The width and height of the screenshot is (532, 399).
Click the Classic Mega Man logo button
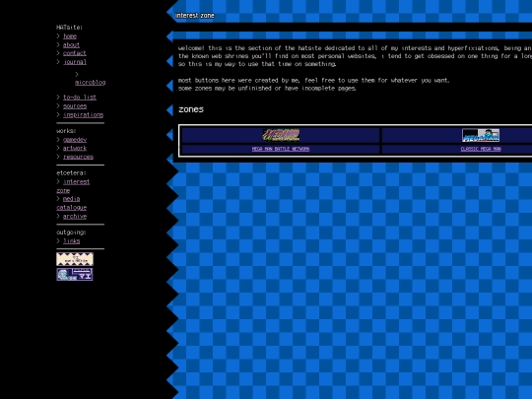[481, 135]
